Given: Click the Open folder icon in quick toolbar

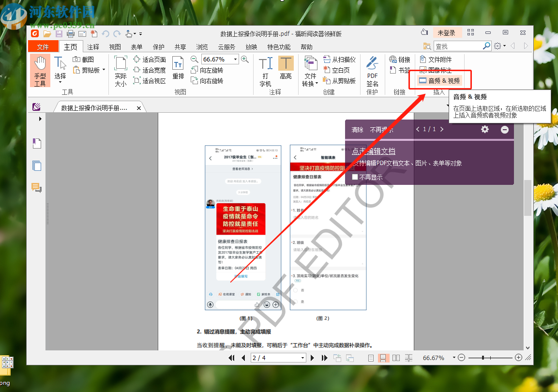Looking at the screenshot, I should point(47,34).
